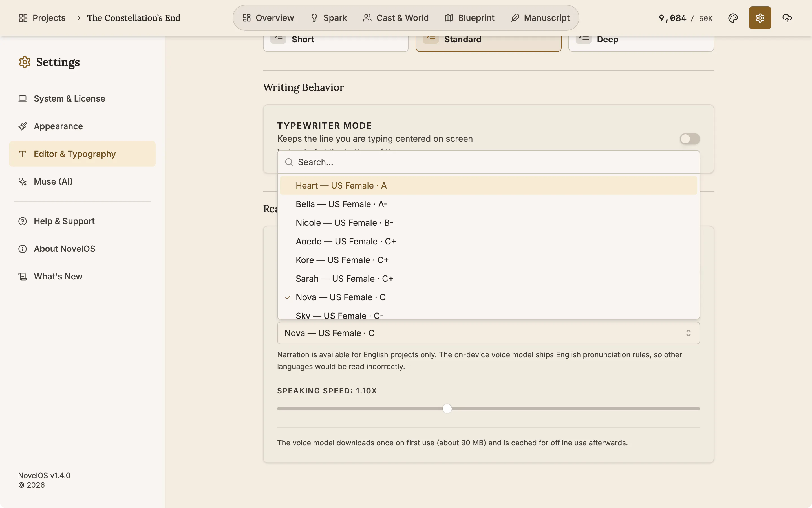Viewport: 812px width, 508px height.
Task: Open the Projects grid icon
Action: [23, 18]
